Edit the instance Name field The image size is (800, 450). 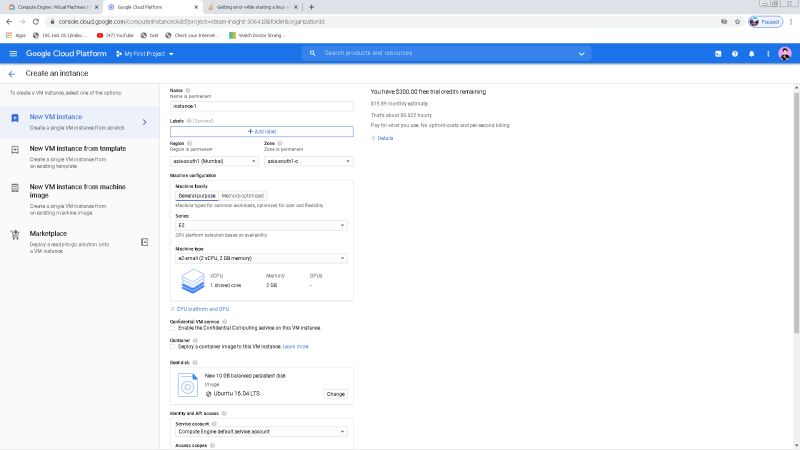(x=261, y=106)
